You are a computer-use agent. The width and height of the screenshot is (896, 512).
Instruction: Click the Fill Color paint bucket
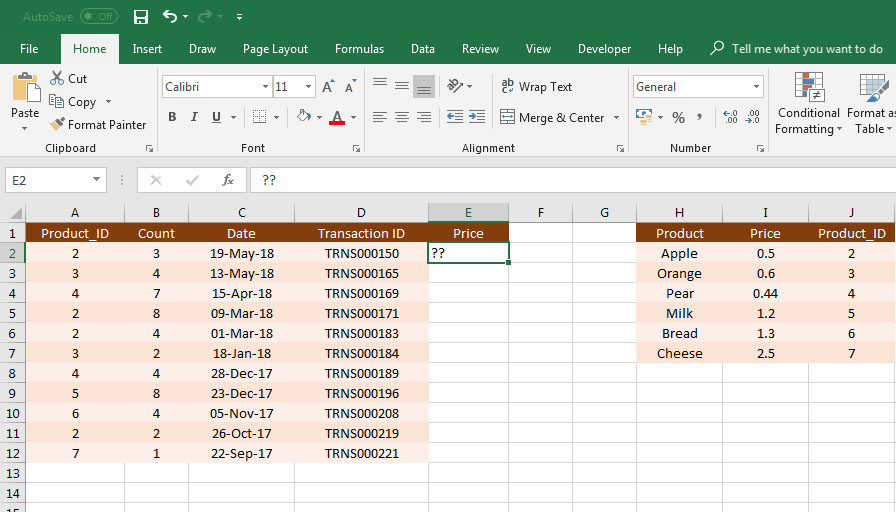(x=303, y=117)
